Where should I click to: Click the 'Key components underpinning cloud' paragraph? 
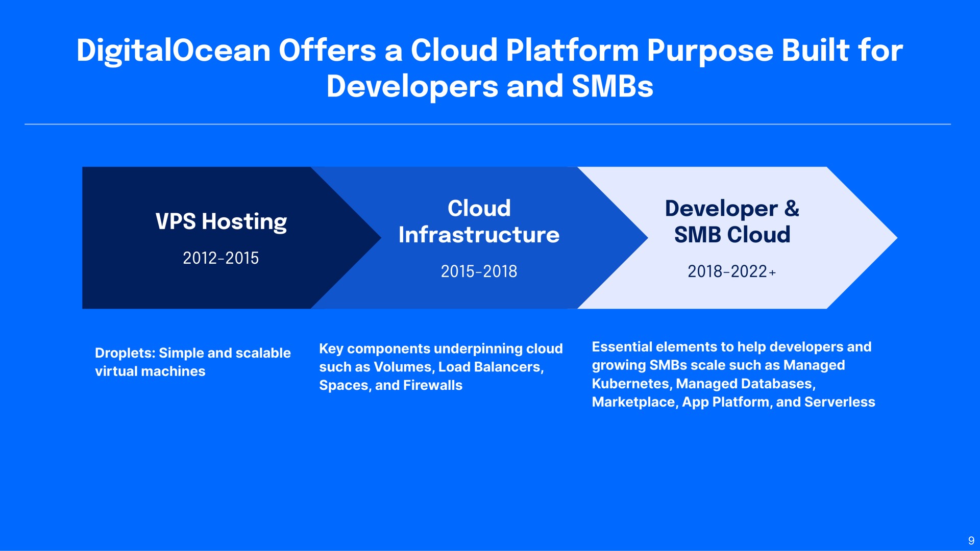point(441,367)
